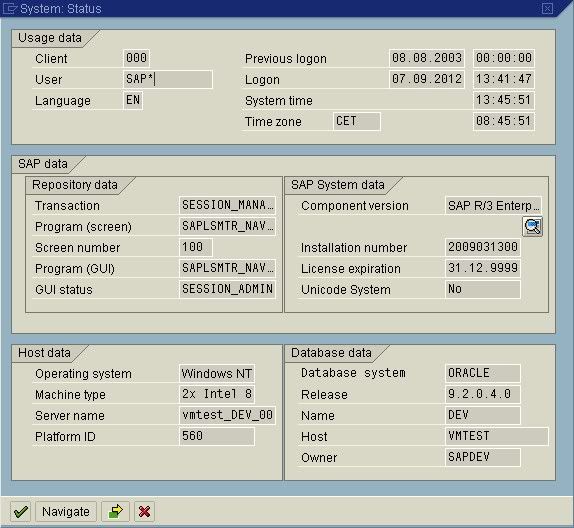Click the Installation number field
574x528 pixels.
click(x=482, y=247)
